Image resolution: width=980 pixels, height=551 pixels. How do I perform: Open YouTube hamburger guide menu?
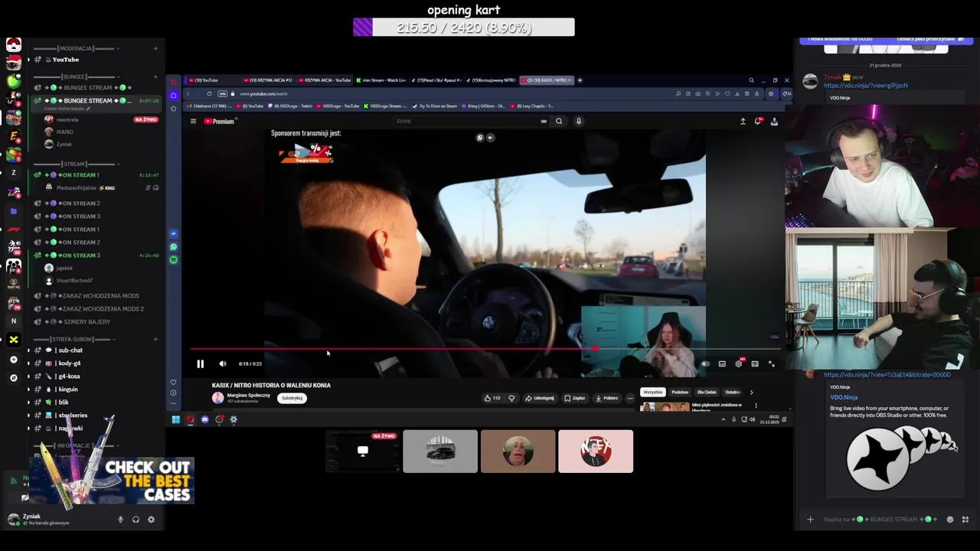pos(193,121)
